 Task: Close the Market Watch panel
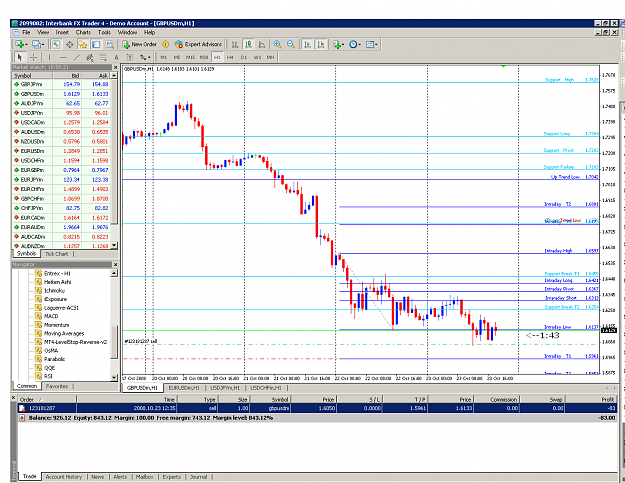coord(116,67)
